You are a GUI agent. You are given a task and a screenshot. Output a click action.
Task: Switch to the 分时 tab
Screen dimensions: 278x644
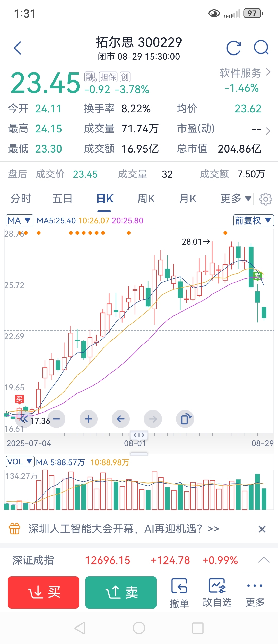pyautogui.click(x=21, y=199)
